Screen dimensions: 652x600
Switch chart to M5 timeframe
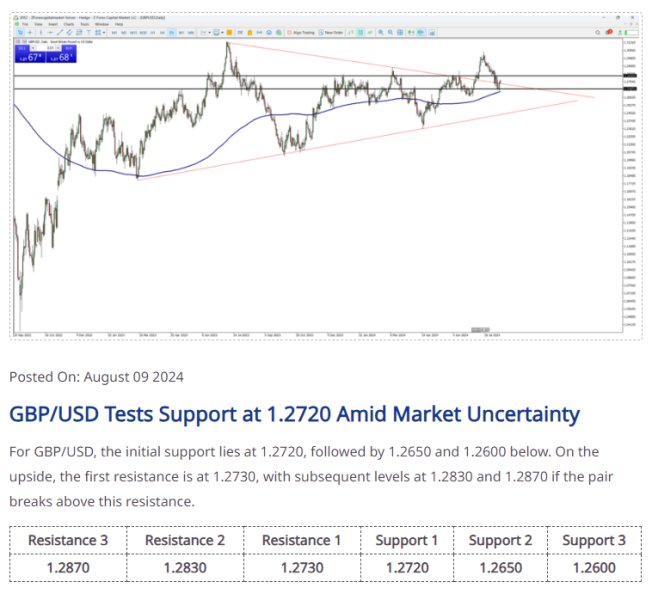point(124,32)
